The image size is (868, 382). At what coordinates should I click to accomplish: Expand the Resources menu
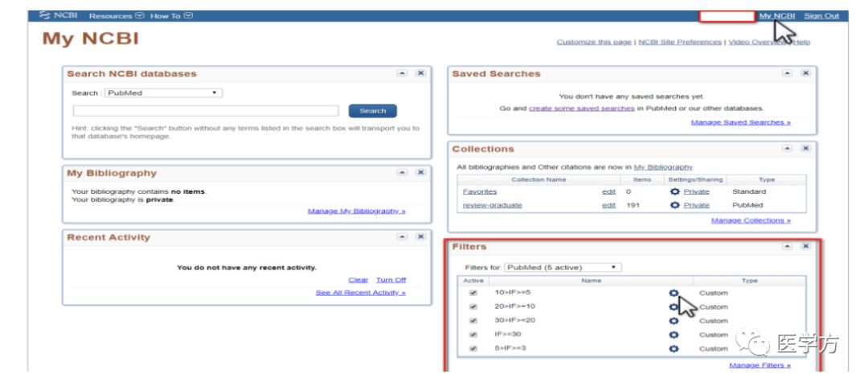tap(117, 15)
